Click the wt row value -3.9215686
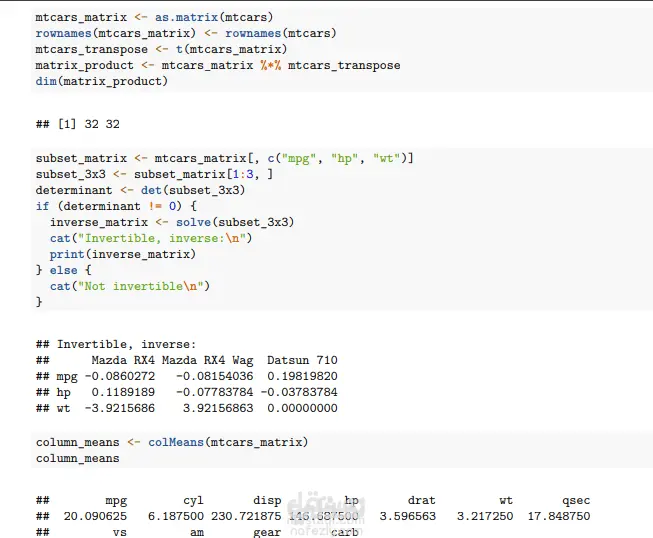Screen dimensions: 653x538 pyautogui.click(x=120, y=408)
